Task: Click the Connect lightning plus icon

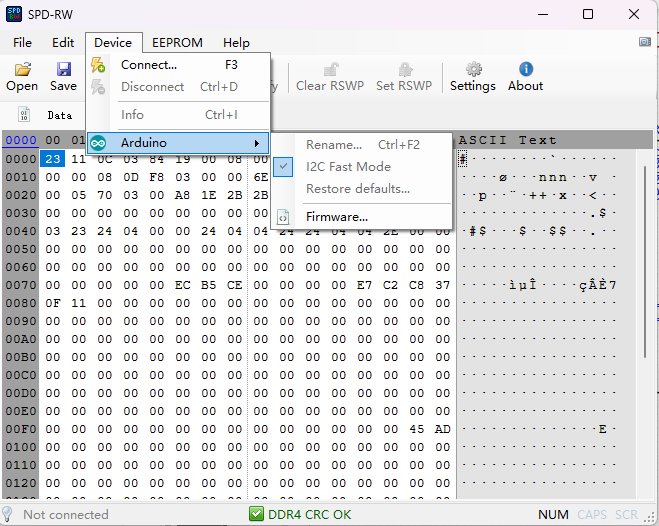Action: pyautogui.click(x=98, y=65)
